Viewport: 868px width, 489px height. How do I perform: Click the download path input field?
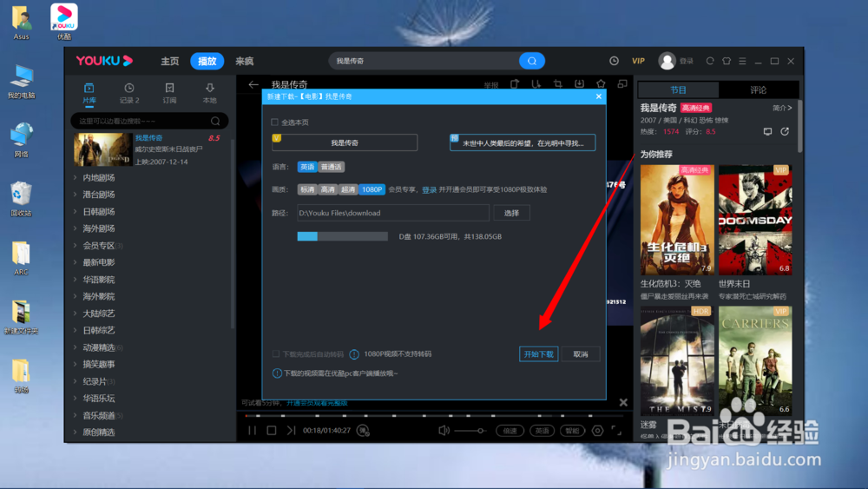click(393, 213)
